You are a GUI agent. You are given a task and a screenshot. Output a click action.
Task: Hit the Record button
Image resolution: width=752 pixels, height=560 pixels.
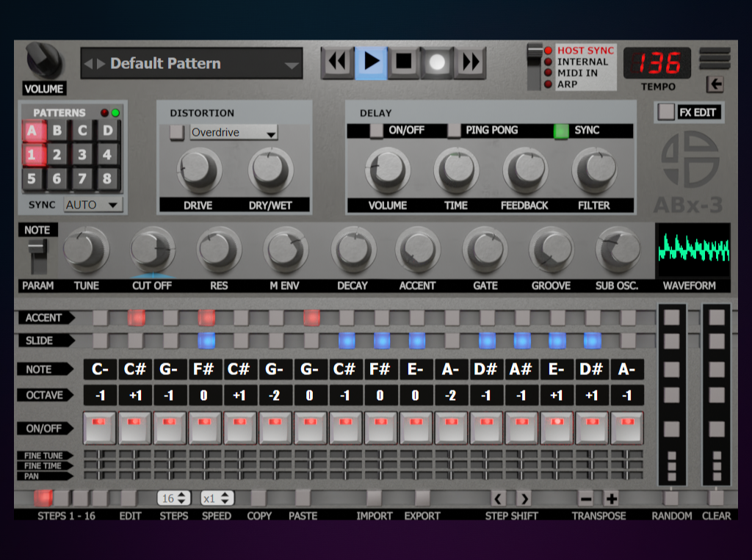click(437, 62)
